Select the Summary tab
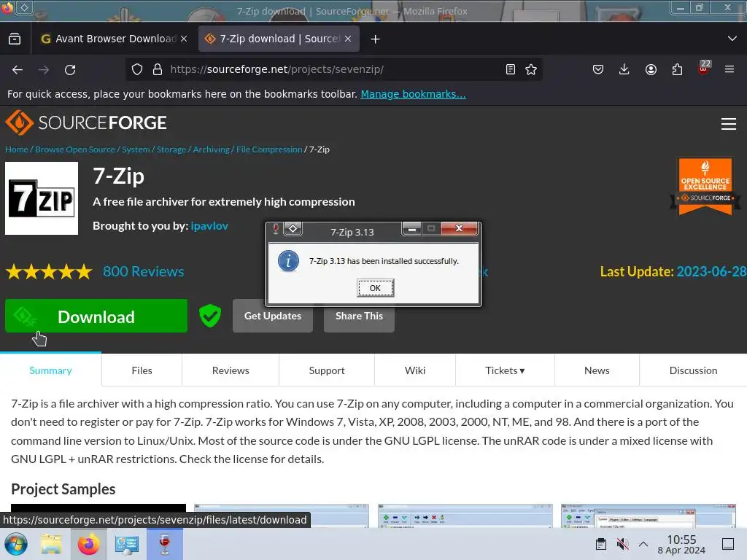The height and width of the screenshot is (560, 747). tap(50, 370)
